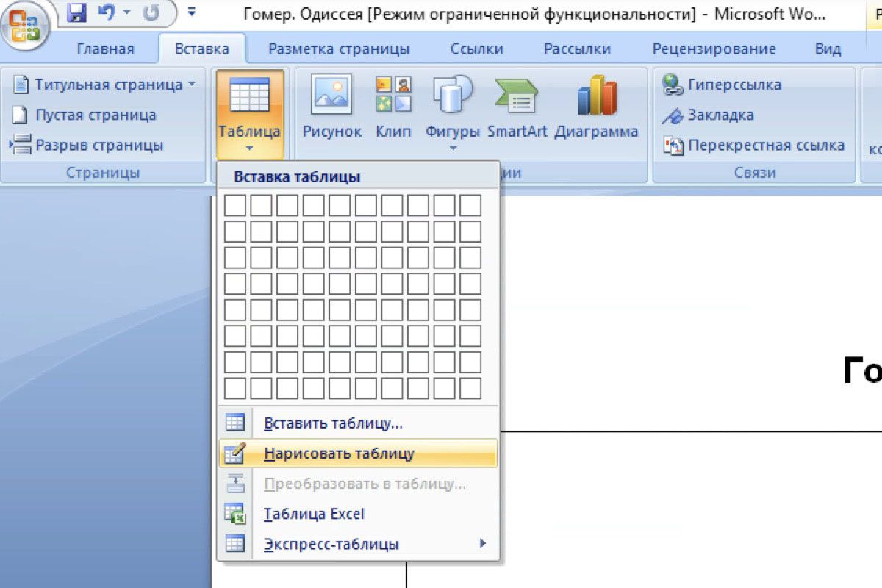
Task: Click the Перекрестная ссылка icon
Action: [x=673, y=146]
